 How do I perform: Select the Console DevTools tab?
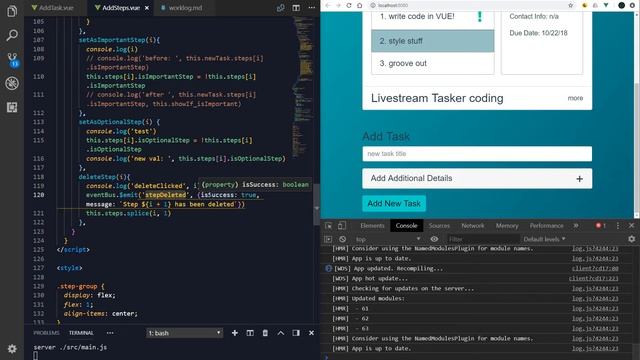pos(407,225)
